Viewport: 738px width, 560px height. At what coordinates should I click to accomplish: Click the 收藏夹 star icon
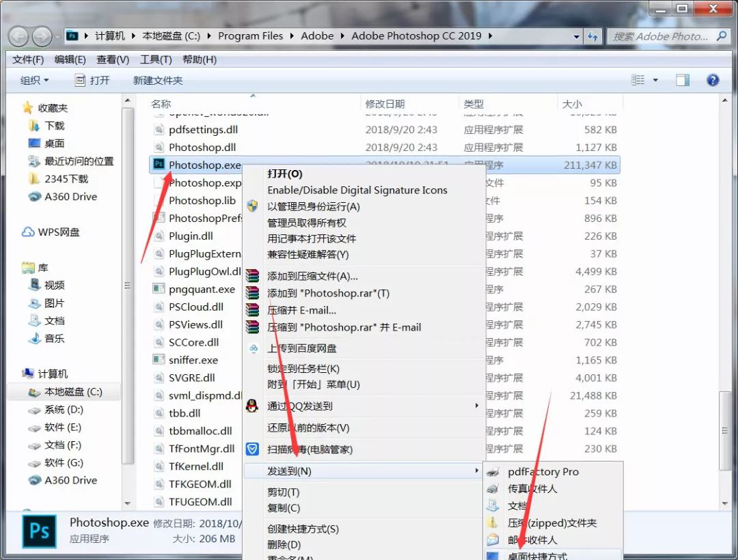click(28, 108)
